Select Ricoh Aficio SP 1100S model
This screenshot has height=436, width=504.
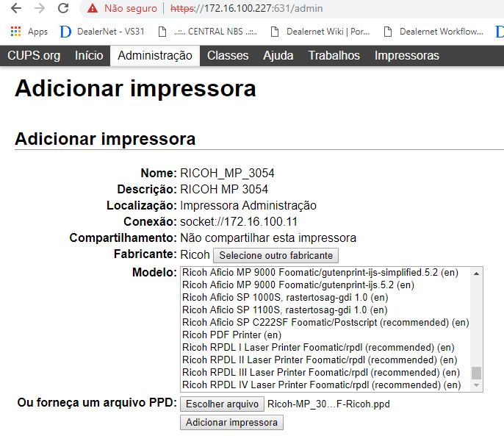click(325, 310)
